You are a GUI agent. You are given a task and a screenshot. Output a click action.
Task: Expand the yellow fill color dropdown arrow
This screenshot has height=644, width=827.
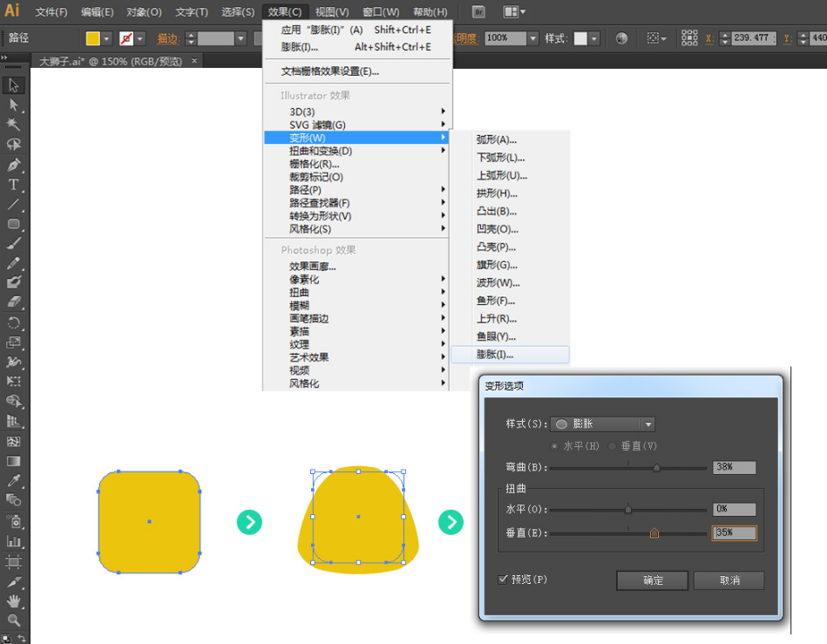[107, 38]
